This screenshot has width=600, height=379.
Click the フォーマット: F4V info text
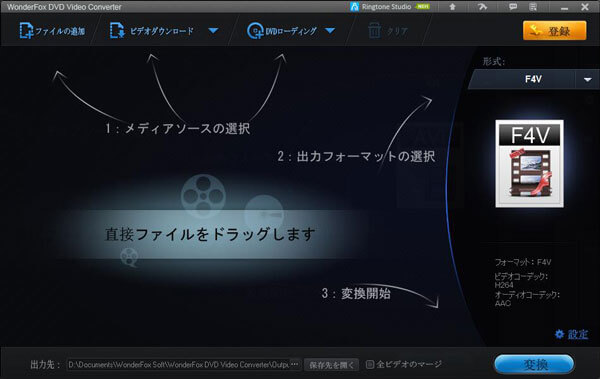click(x=523, y=262)
